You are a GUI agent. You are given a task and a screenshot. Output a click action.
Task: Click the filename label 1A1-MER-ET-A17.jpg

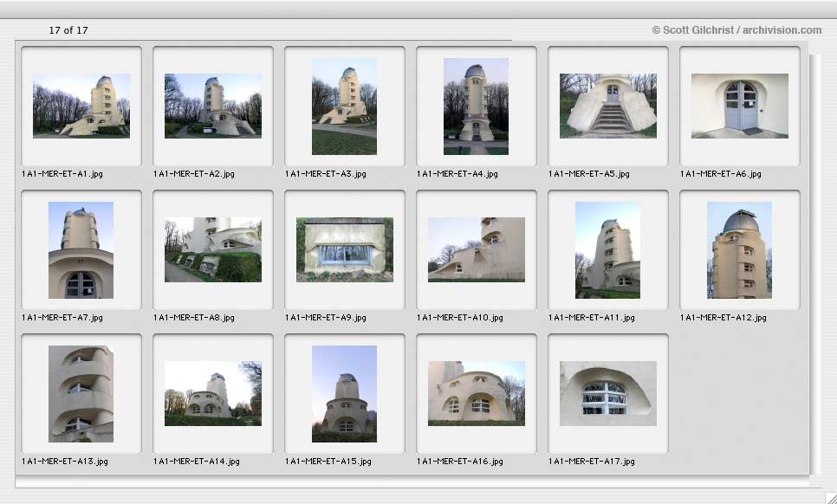[x=592, y=462]
